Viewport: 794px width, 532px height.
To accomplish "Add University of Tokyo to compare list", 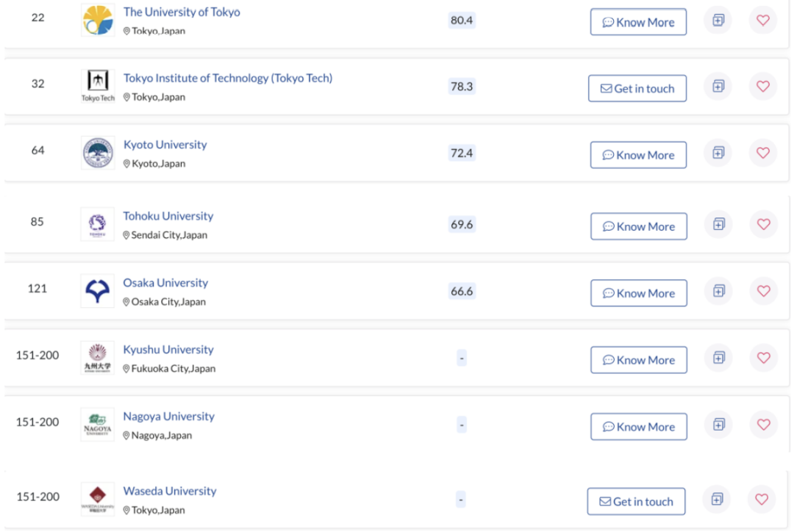I will [718, 21].
